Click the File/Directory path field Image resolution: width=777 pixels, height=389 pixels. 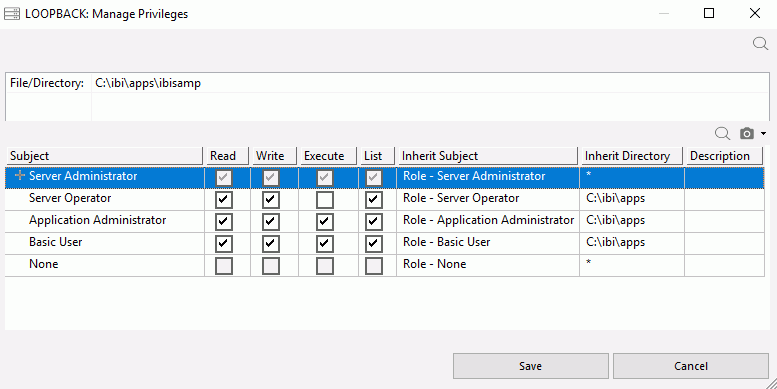coord(430,83)
